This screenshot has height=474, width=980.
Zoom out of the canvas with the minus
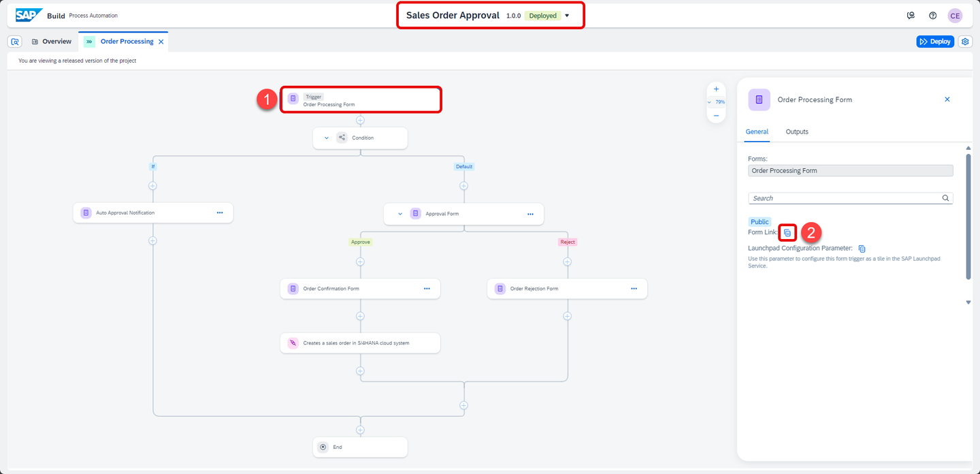click(x=716, y=116)
